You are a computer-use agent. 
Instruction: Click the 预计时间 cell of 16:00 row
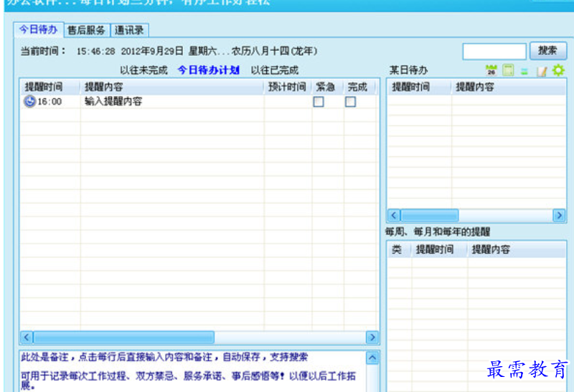point(288,102)
